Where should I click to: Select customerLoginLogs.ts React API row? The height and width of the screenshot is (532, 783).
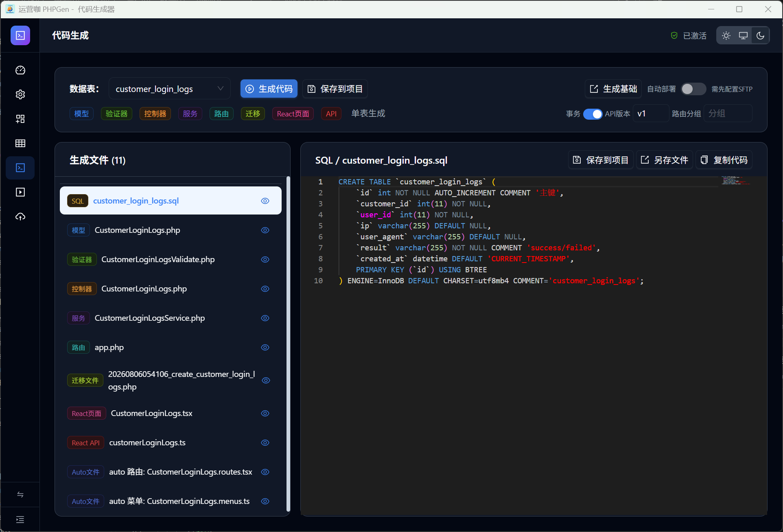(x=171, y=443)
